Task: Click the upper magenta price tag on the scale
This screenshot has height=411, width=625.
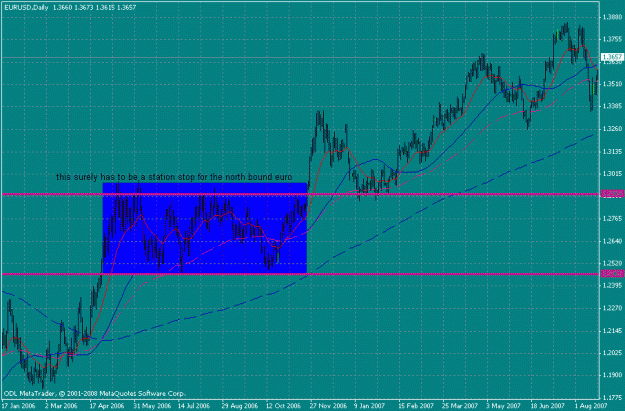Action: tap(612, 194)
